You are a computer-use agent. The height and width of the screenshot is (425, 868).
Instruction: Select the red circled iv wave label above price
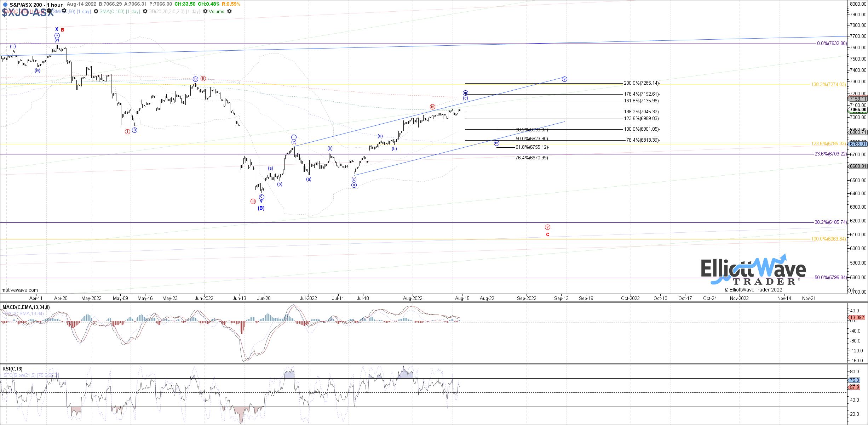pyautogui.click(x=432, y=107)
